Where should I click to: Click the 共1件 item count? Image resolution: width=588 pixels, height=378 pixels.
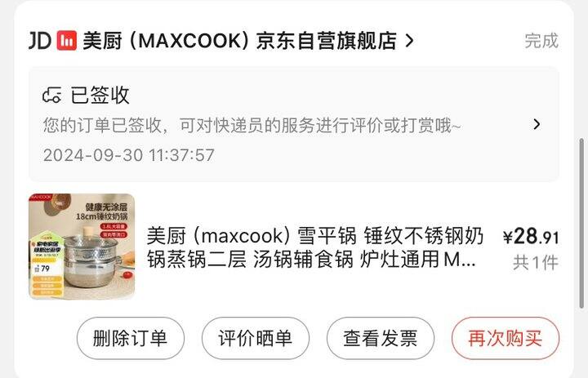536,262
